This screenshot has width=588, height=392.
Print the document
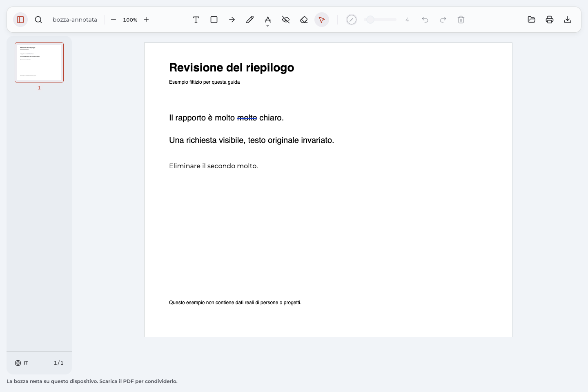tap(550, 20)
